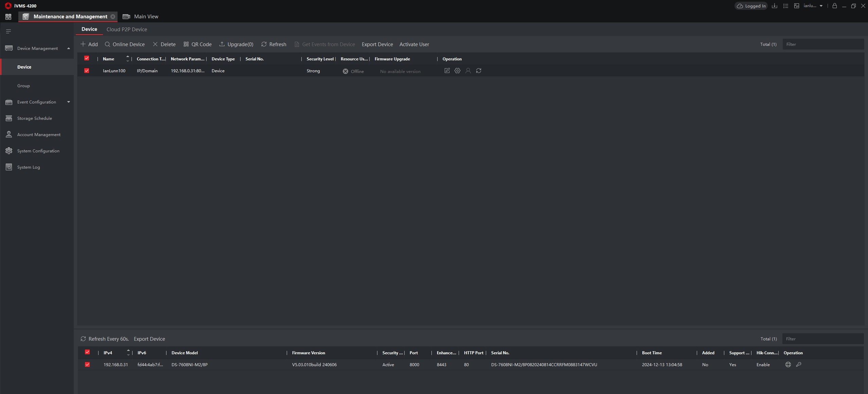Screen dimensions: 868x394
Task: Click the Online Device button
Action: pyautogui.click(x=125, y=44)
